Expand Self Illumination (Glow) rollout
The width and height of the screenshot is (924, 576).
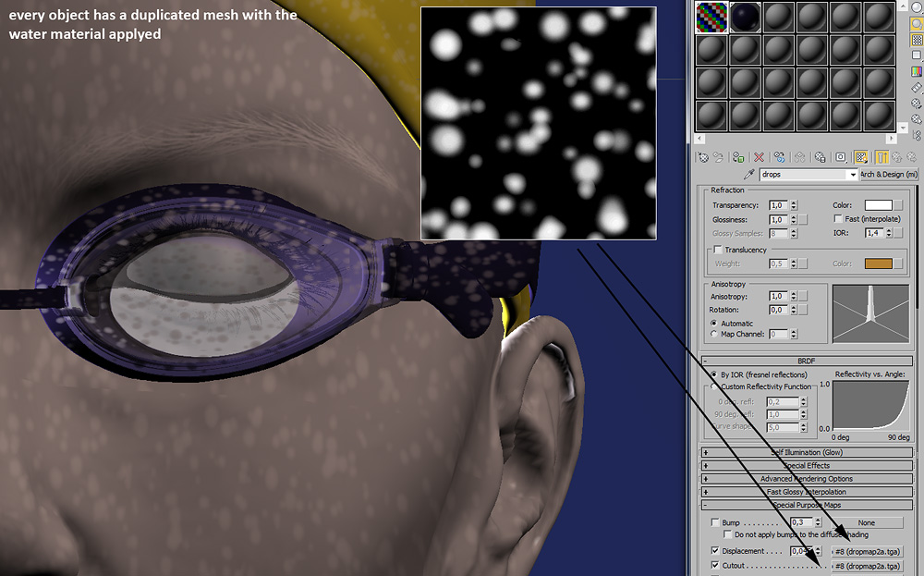pyautogui.click(x=807, y=452)
